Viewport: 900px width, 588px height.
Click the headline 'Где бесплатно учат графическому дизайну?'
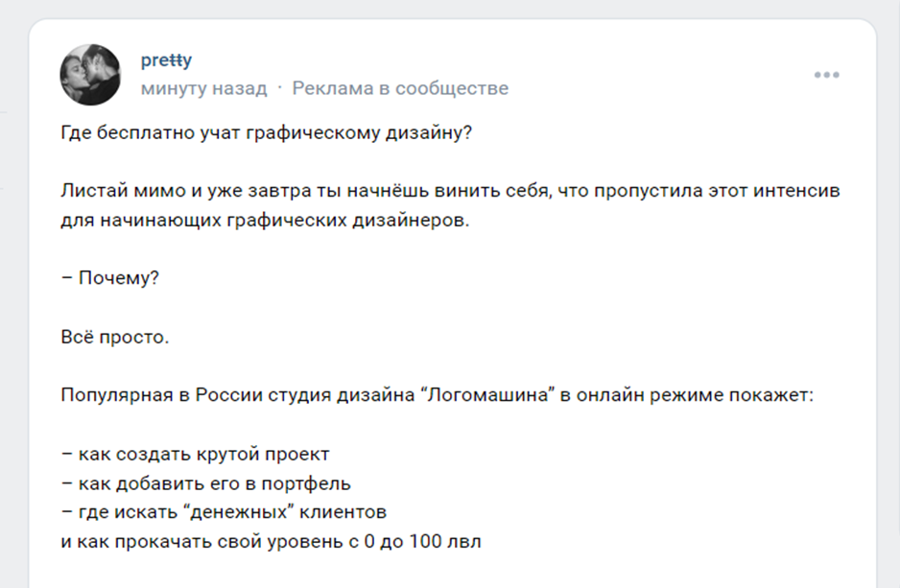pyautogui.click(x=266, y=132)
